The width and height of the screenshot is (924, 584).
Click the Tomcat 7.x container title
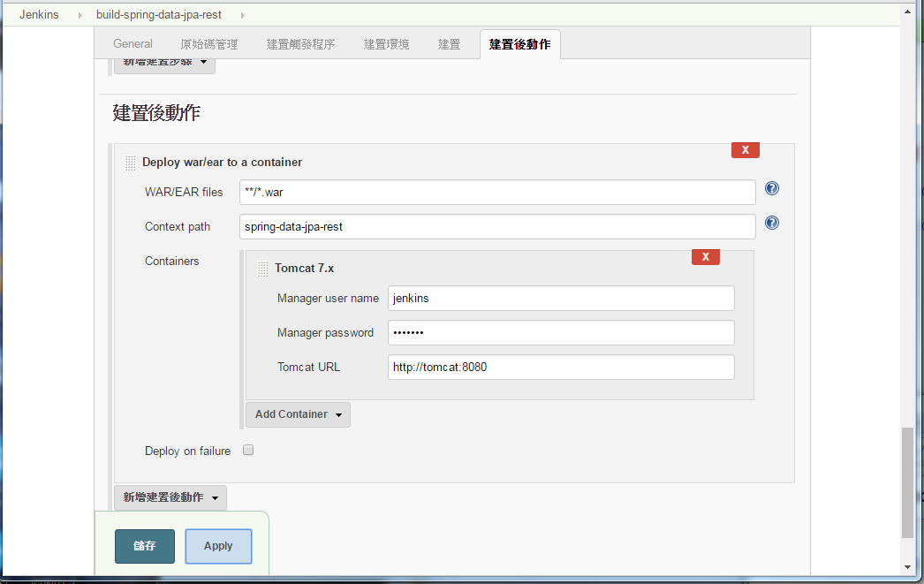(304, 268)
